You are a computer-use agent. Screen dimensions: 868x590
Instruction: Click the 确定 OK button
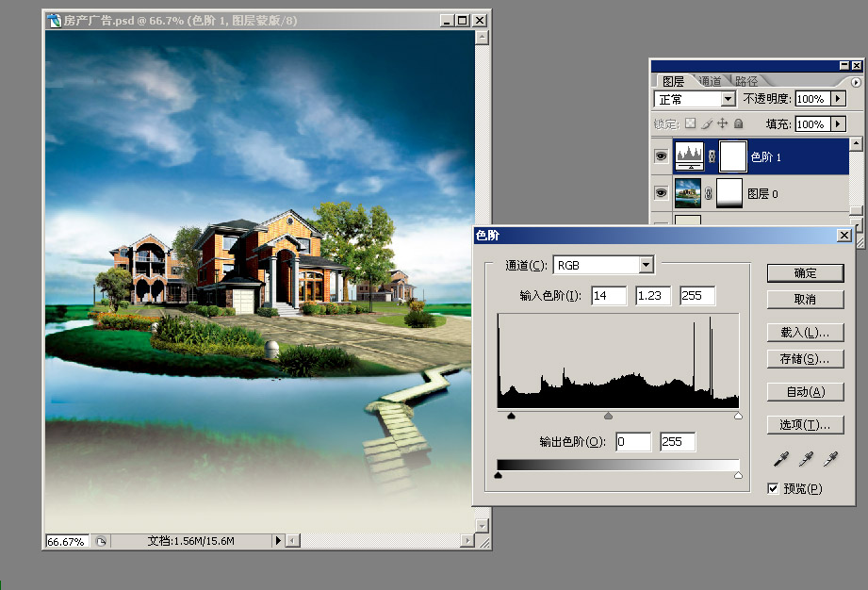coord(805,273)
